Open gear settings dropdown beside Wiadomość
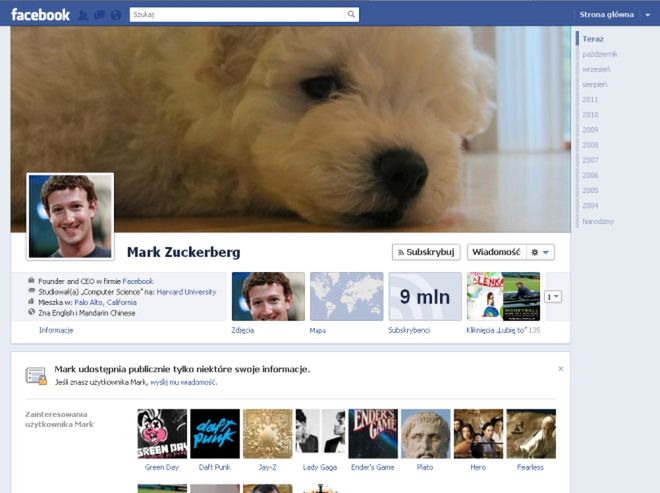 540,252
